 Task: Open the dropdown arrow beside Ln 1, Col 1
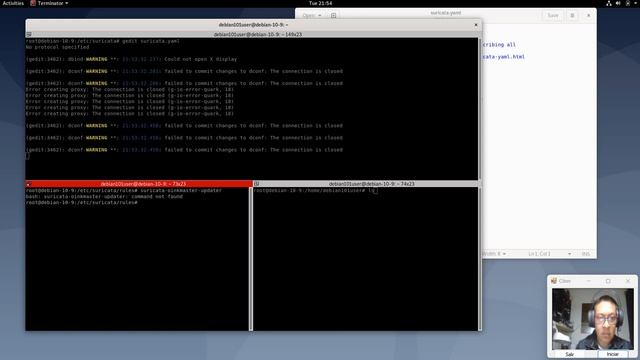click(569, 254)
